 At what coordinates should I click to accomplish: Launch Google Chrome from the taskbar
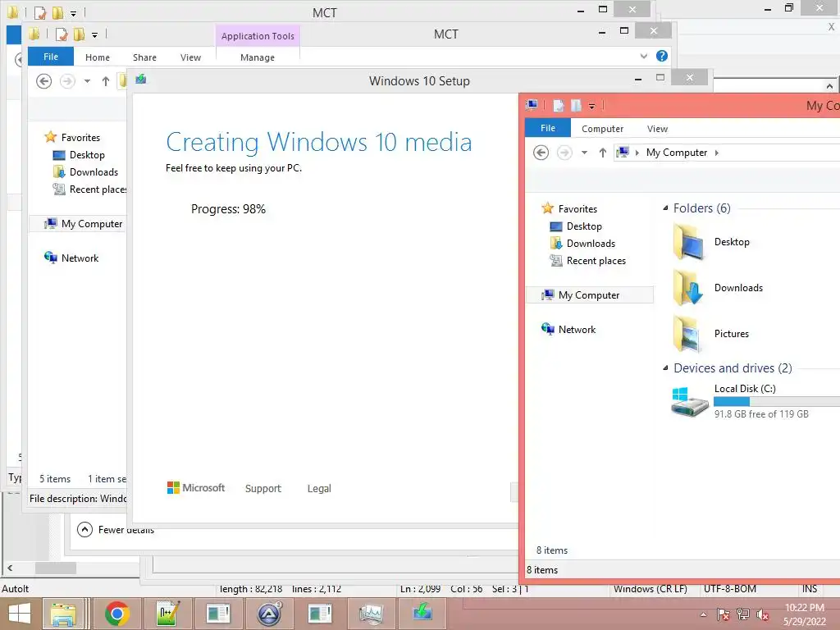click(x=116, y=614)
